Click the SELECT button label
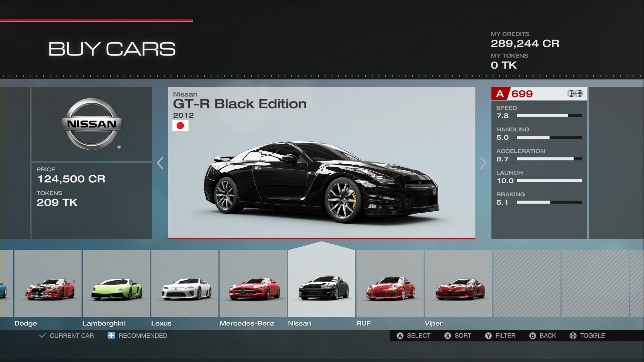Screen dimensions: 644x362 click(419, 336)
